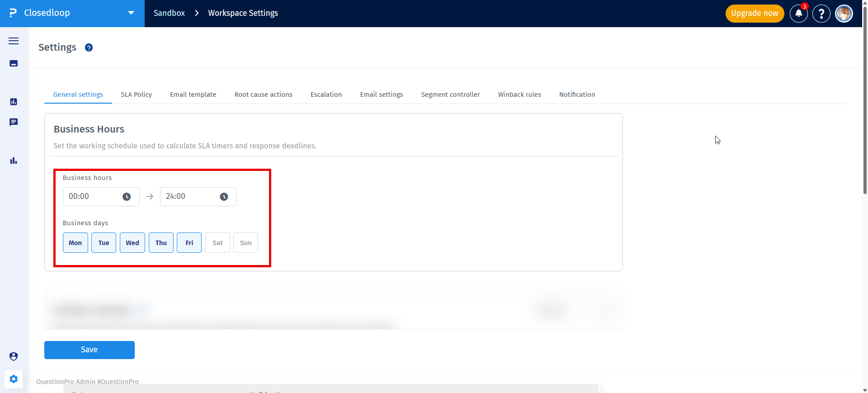Toggle Fri business day
This screenshot has height=393, width=868.
click(x=189, y=243)
